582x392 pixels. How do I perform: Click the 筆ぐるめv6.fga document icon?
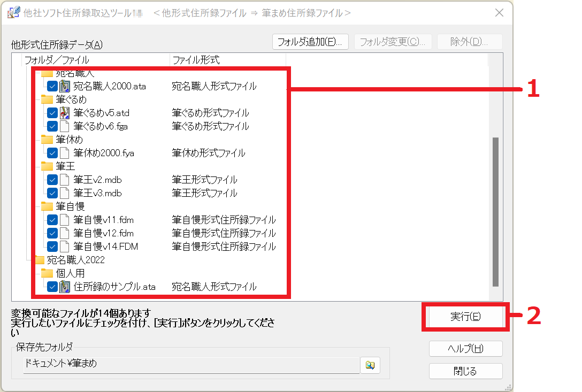(65, 126)
